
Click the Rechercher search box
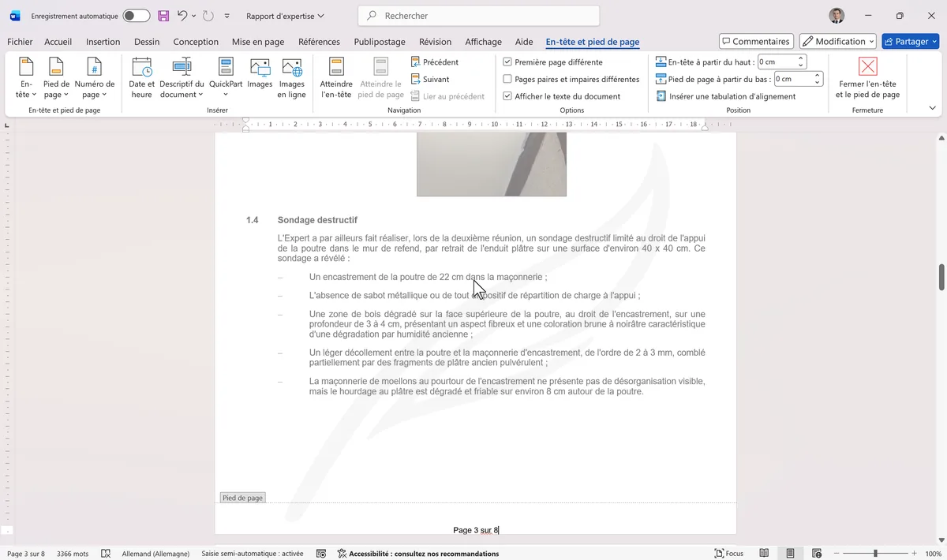[477, 16]
